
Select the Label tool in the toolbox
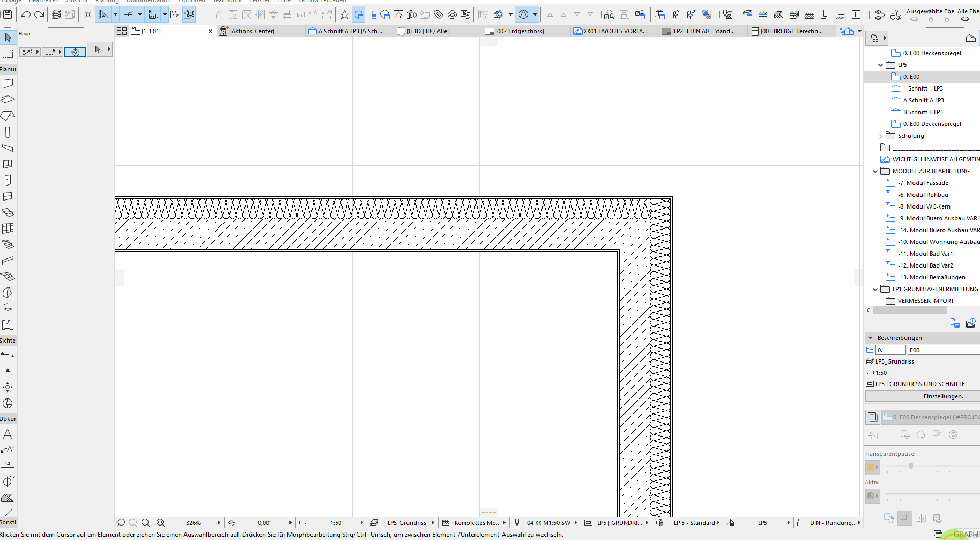point(8,449)
